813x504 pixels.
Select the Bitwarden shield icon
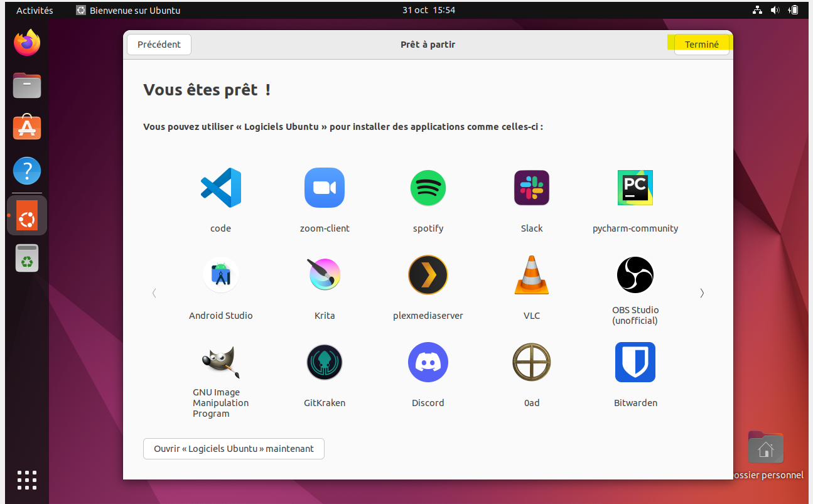click(x=635, y=362)
